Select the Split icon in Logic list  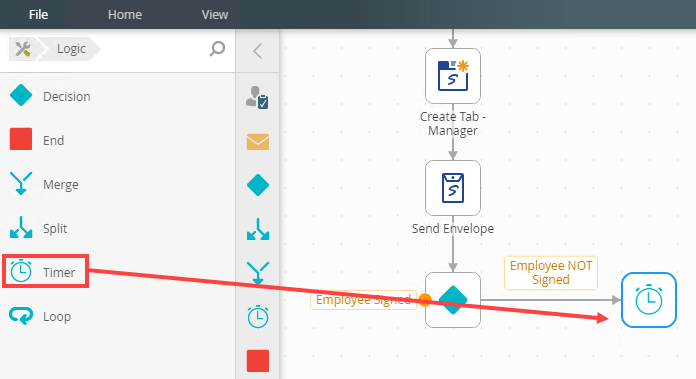pos(21,227)
